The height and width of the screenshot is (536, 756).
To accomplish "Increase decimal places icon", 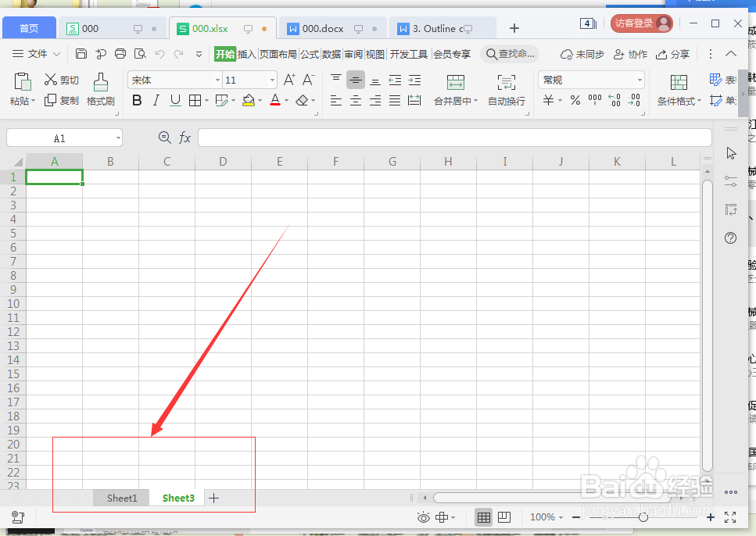I will point(614,100).
